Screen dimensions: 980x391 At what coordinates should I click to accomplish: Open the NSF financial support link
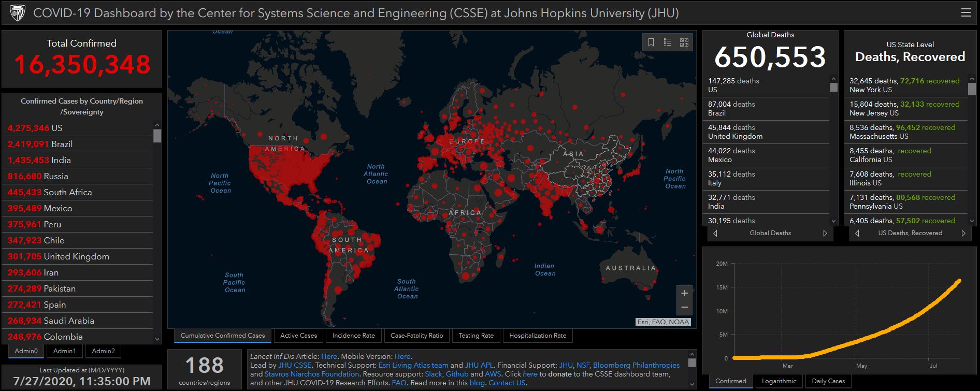(583, 365)
